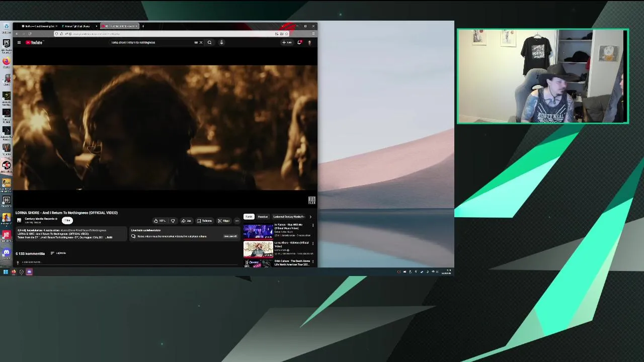Open Century Media Records channel
Screen dimensions: 644x362
(x=41, y=219)
